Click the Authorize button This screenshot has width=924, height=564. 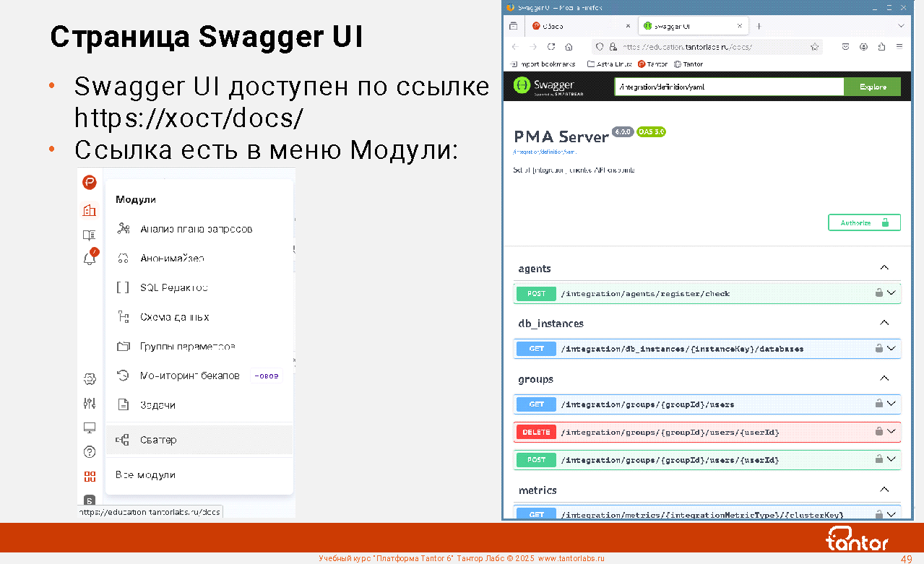[864, 222]
